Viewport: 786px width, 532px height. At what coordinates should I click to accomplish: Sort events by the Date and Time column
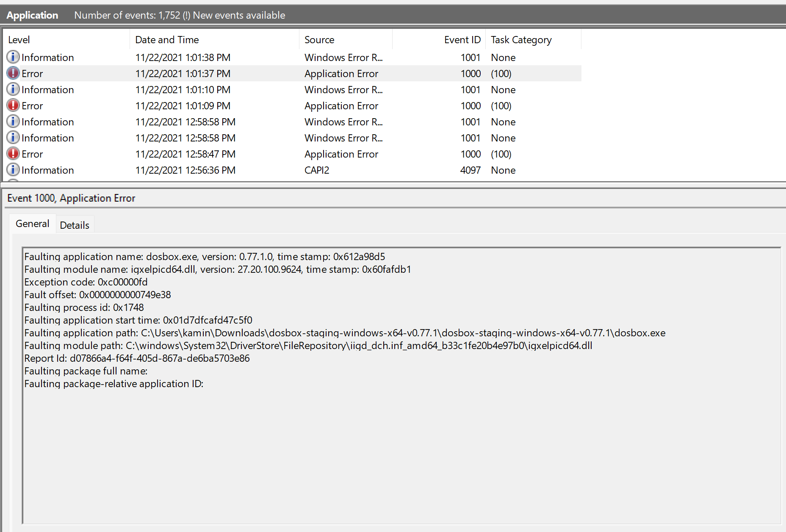point(167,39)
